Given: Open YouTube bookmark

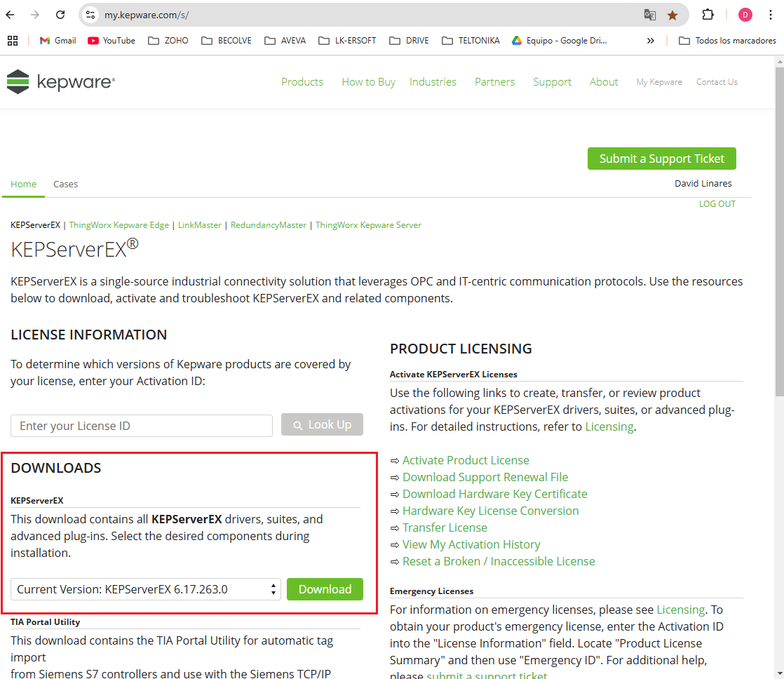Looking at the screenshot, I should (111, 41).
